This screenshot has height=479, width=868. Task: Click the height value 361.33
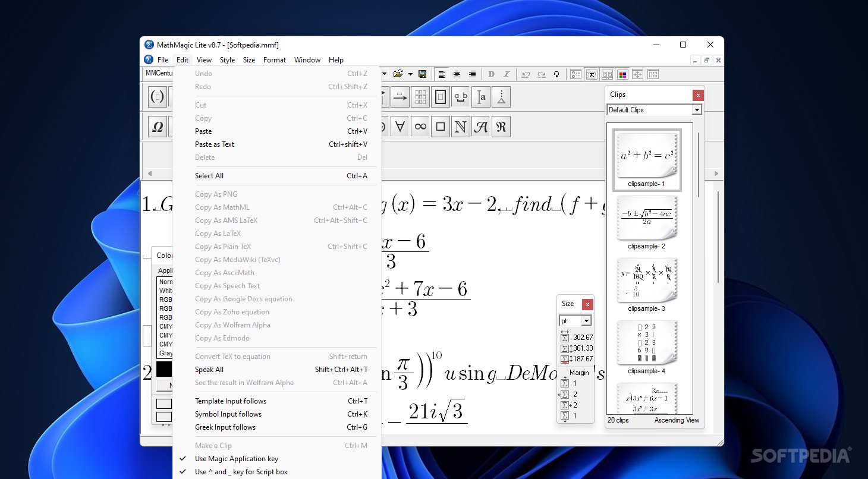tap(583, 348)
